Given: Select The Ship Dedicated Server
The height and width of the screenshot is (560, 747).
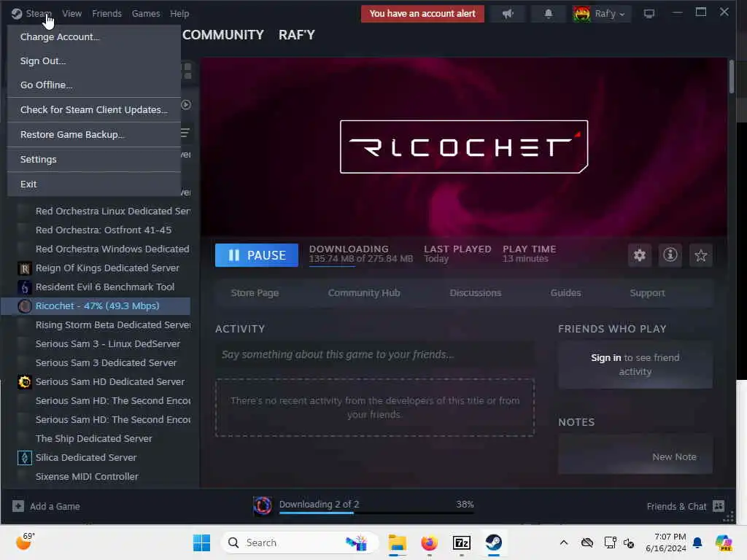Looking at the screenshot, I should [96, 438].
